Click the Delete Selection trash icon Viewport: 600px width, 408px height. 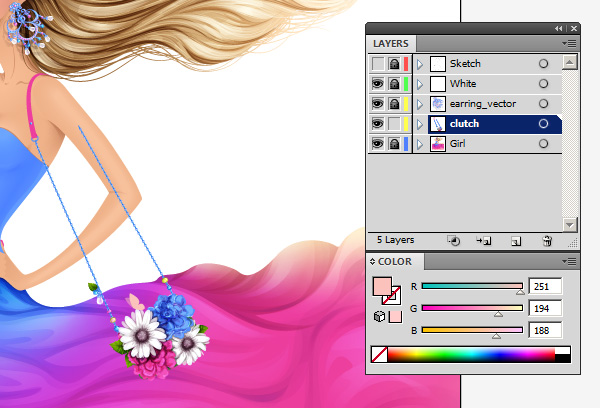tap(547, 241)
